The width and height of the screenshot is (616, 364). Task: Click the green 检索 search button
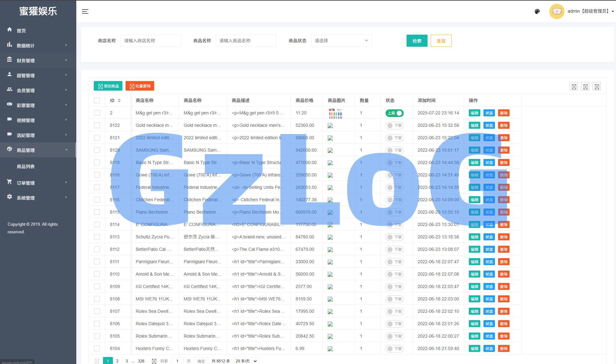pyautogui.click(x=417, y=41)
